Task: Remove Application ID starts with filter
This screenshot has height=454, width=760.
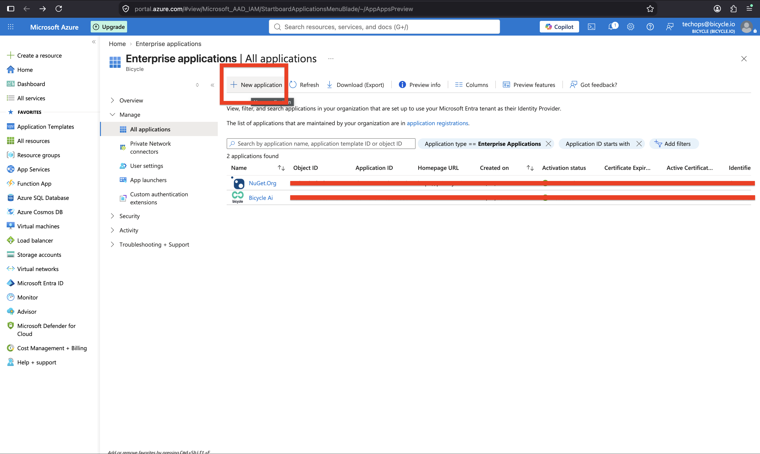Action: (x=639, y=143)
